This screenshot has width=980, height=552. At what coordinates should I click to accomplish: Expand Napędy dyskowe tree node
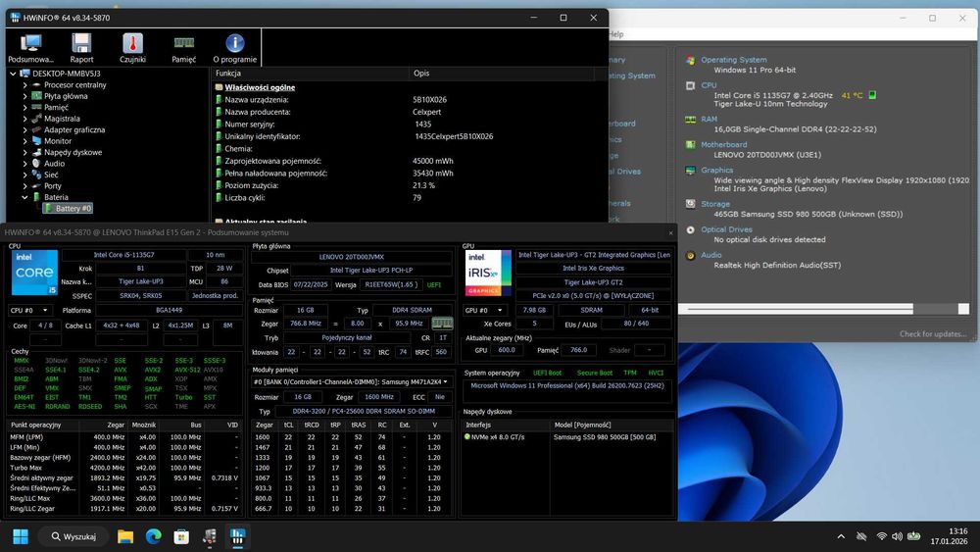click(25, 153)
